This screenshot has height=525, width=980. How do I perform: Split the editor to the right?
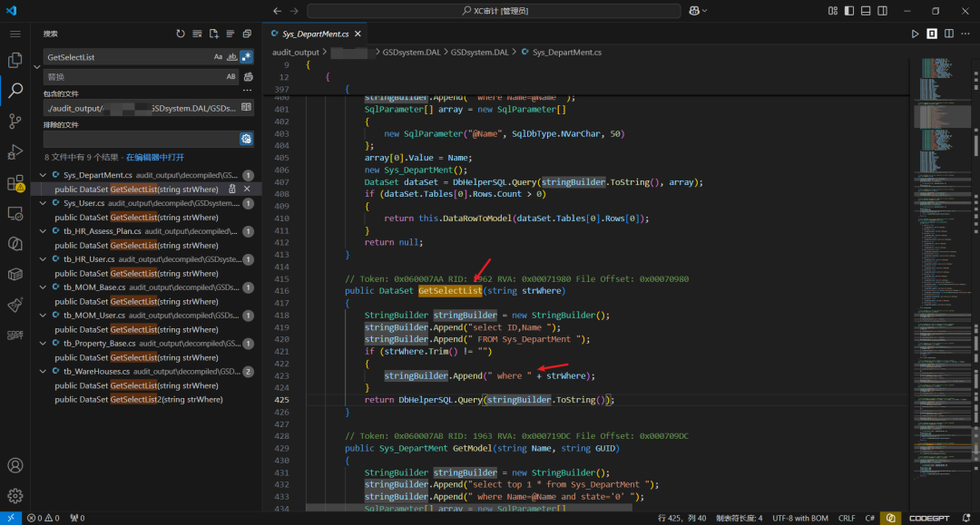pyautogui.click(x=949, y=34)
